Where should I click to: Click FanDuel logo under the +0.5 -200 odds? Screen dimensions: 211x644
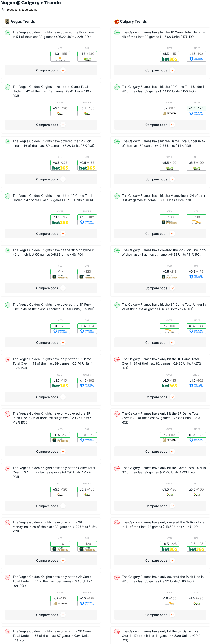pyautogui.click(x=60, y=331)
